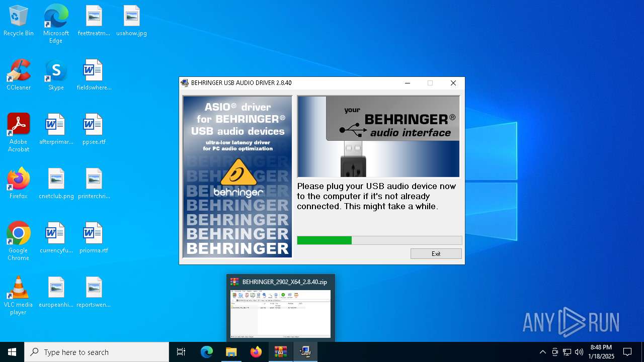This screenshot has width=644, height=362.
Task: Open Task View from the taskbar
Action: 181,352
